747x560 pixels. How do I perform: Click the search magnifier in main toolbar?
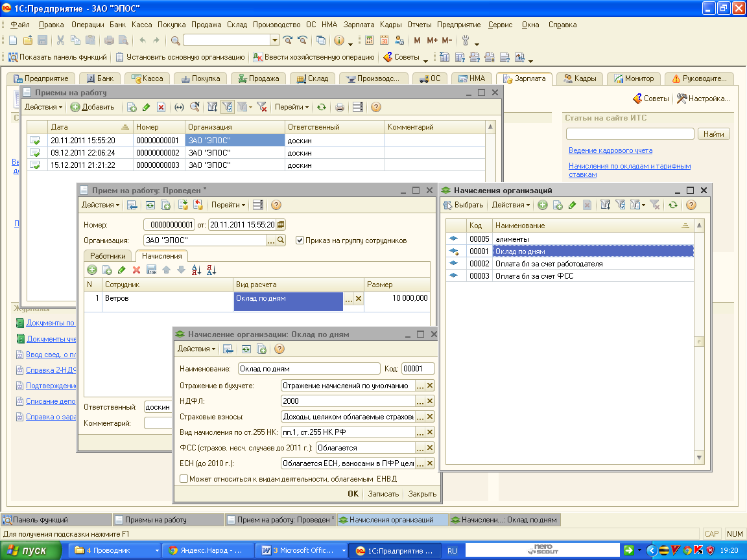pyautogui.click(x=175, y=40)
